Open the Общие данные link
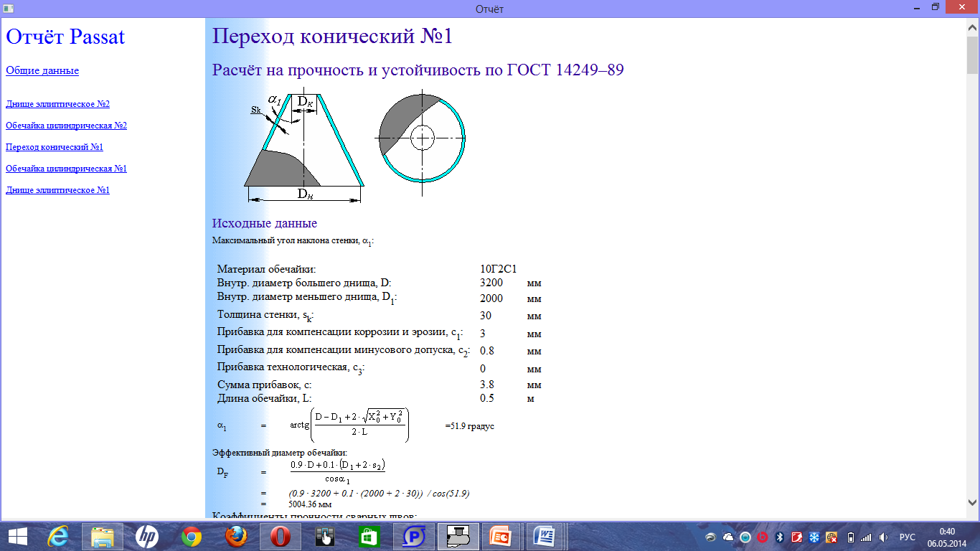 click(x=42, y=70)
